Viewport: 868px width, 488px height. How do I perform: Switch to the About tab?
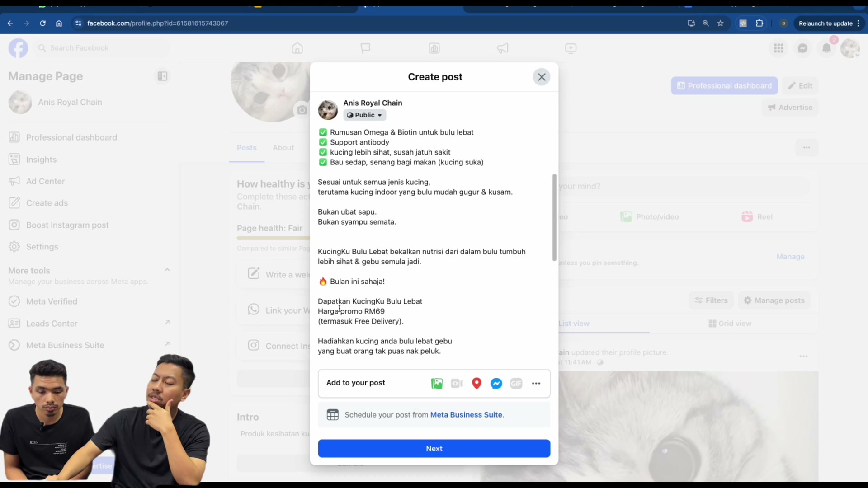[x=283, y=148]
